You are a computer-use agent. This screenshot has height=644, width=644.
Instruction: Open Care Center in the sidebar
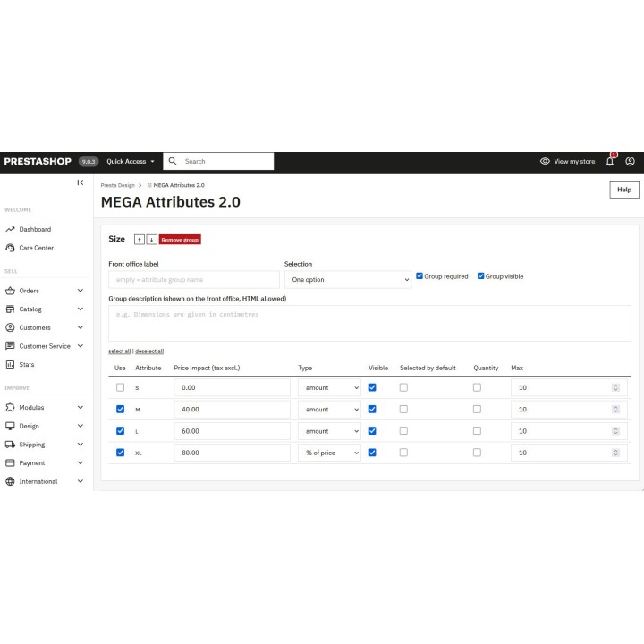(x=36, y=248)
